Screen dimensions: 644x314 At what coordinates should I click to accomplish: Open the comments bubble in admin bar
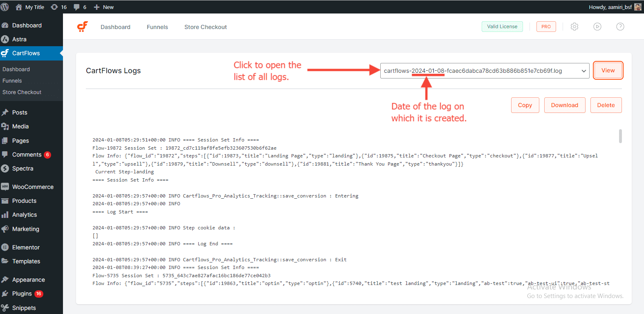[80, 7]
